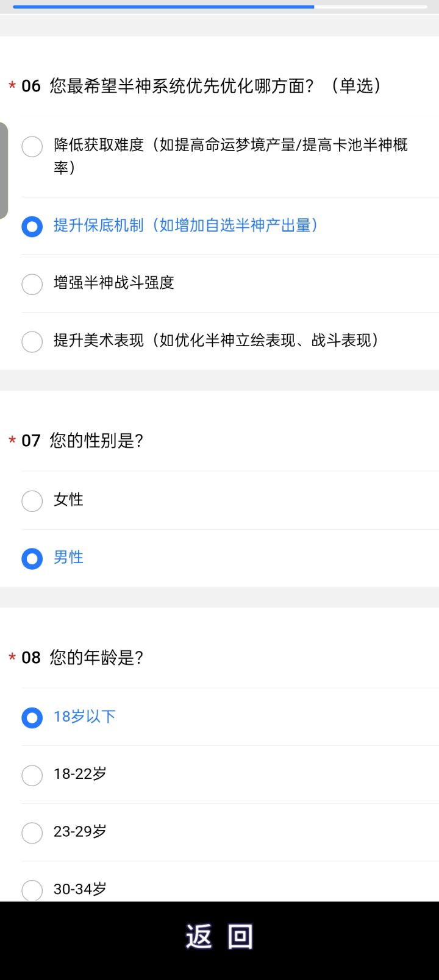Tap the 提升美术表现 option label text
Screen dimensions: 439x980
point(216,340)
